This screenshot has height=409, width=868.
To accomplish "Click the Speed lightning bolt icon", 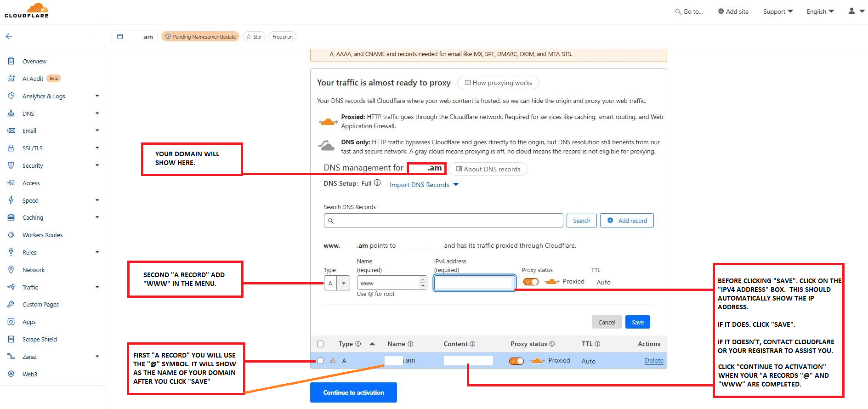I will point(11,200).
